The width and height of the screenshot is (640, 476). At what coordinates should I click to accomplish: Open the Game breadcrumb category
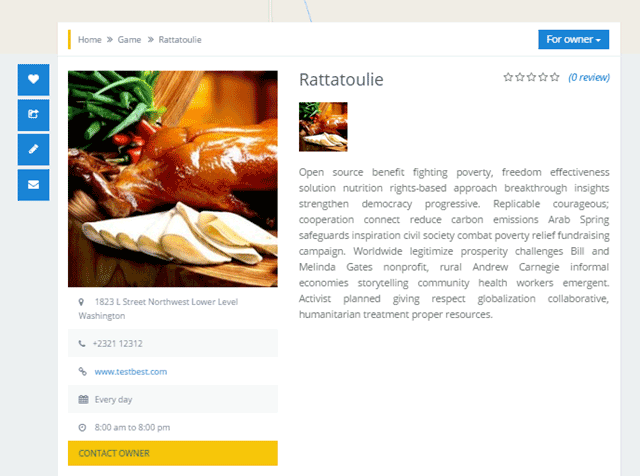tap(129, 40)
